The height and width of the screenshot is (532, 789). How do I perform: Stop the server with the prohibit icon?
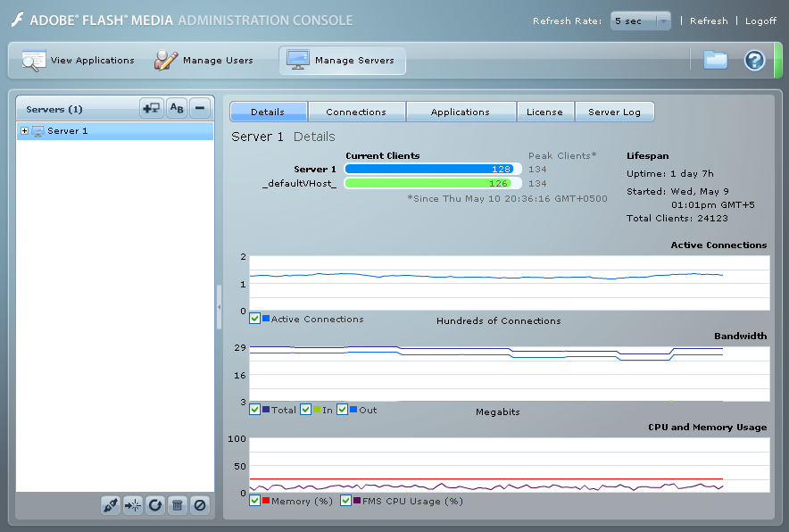click(x=200, y=505)
